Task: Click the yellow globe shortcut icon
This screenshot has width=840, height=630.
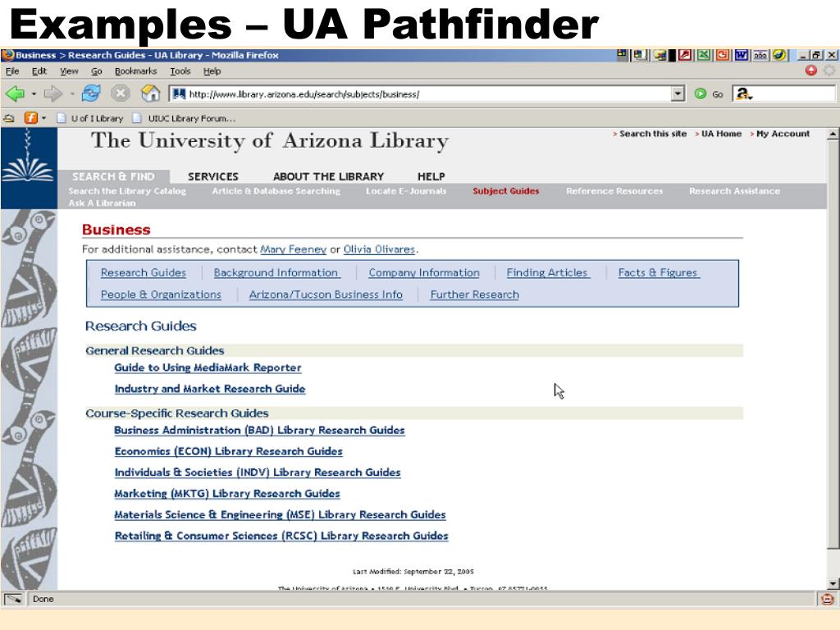Action: click(779, 55)
